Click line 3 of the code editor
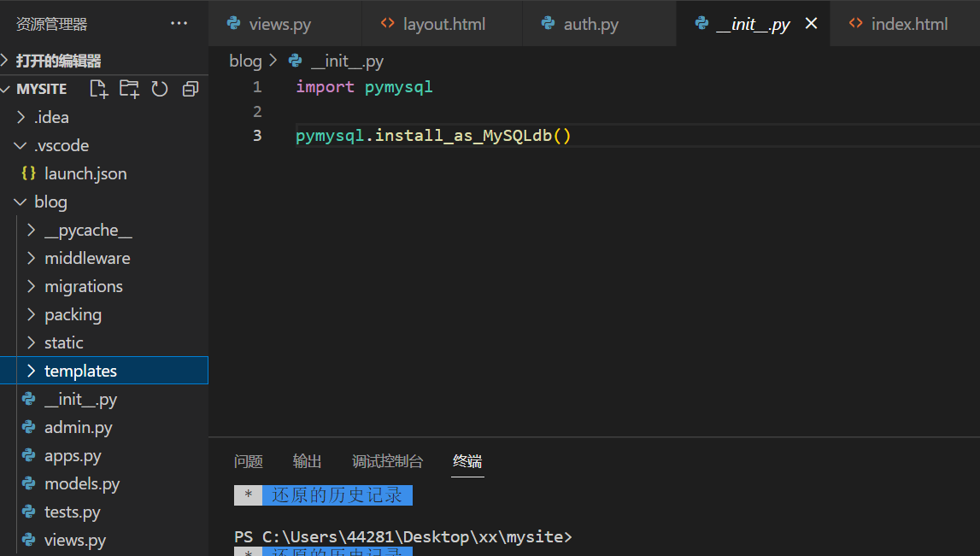Viewport: 980px width, 556px height. pos(432,136)
